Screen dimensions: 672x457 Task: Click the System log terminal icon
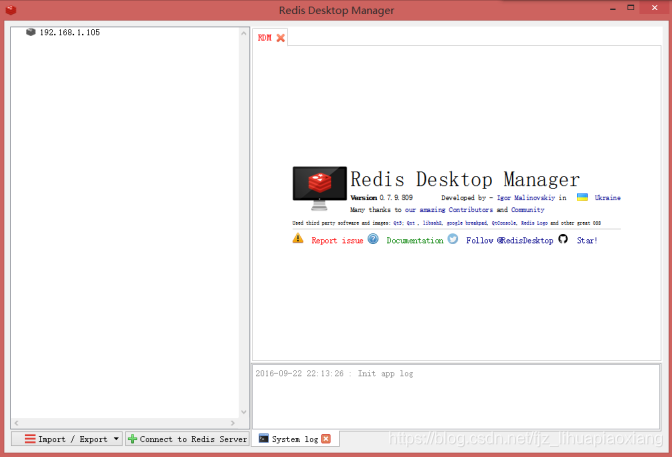point(264,438)
